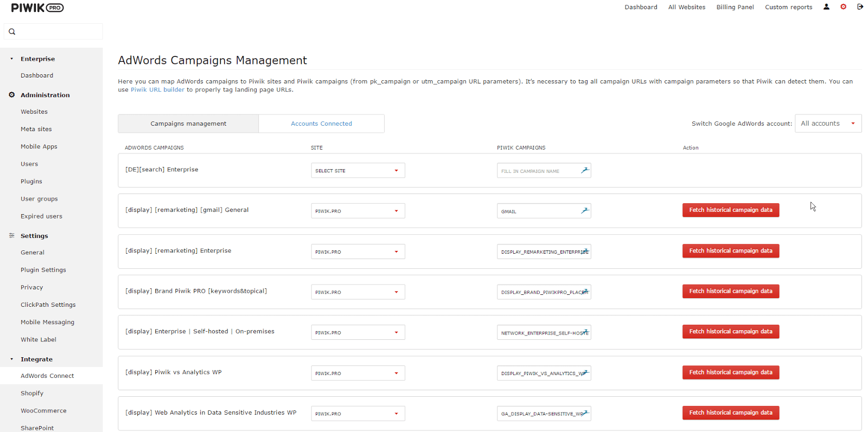868x432 pixels.
Task: Fetch historical data for Piwik vs Analytics WP
Action: click(731, 372)
